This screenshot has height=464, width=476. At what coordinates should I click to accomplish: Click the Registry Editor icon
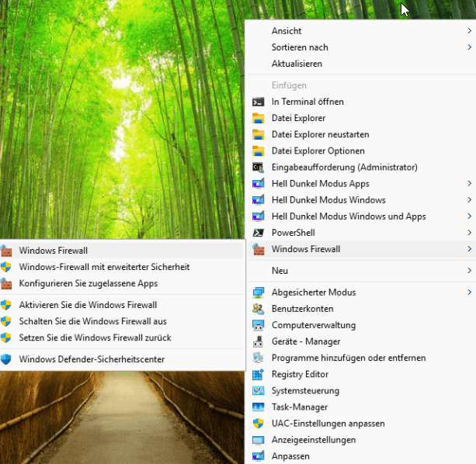click(259, 375)
